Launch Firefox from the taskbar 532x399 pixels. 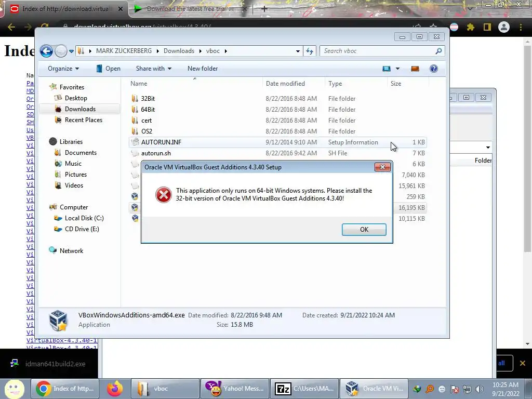115,389
